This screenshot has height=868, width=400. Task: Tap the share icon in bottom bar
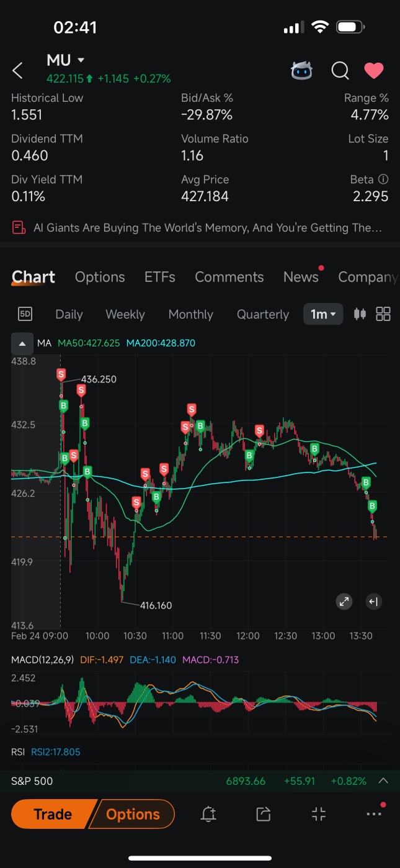coord(264,815)
